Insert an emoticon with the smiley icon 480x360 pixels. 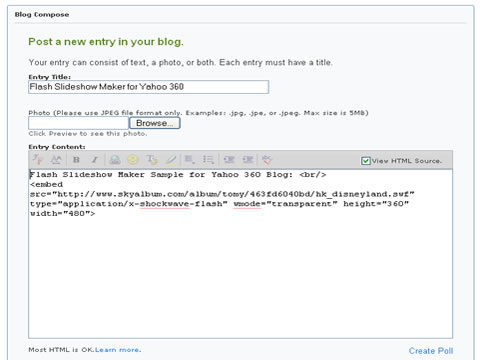pyautogui.click(x=133, y=160)
